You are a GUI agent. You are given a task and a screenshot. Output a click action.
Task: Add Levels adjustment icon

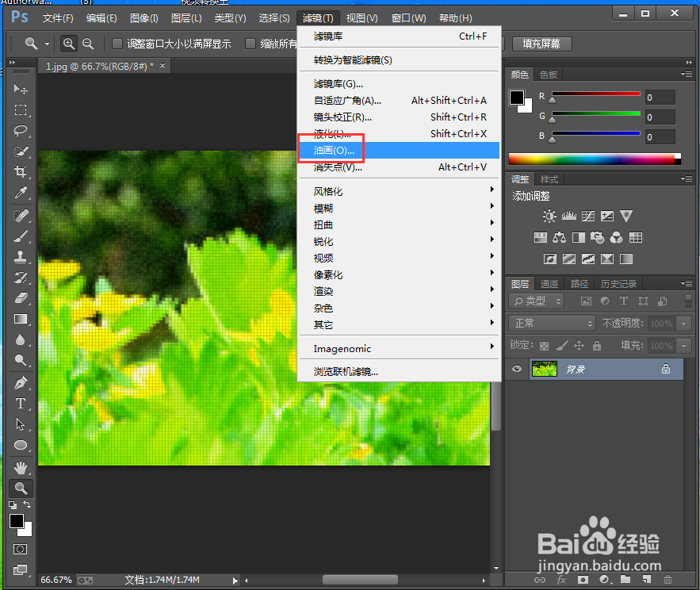click(568, 216)
